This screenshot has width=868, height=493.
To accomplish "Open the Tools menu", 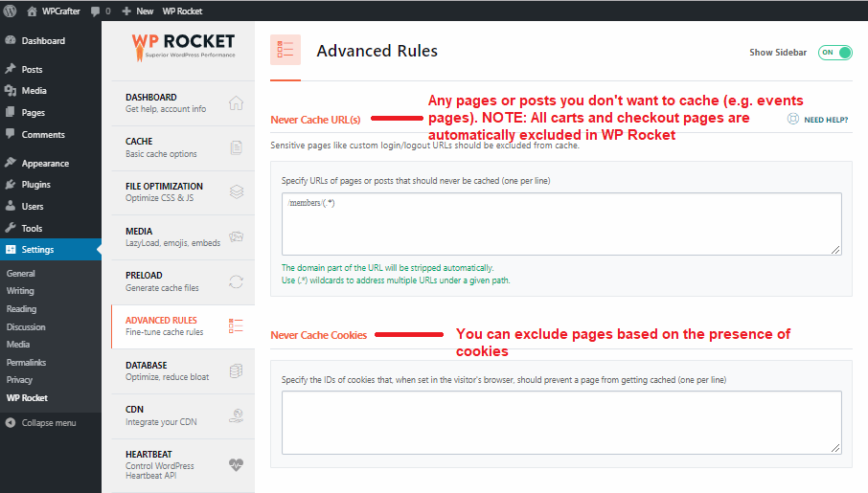I will pos(51,228).
